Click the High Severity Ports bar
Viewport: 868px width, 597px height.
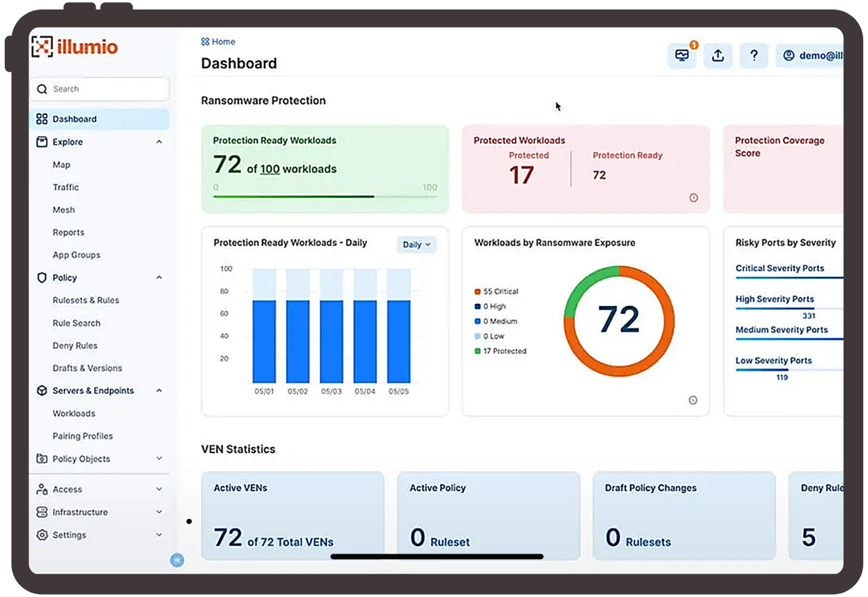tap(789, 309)
